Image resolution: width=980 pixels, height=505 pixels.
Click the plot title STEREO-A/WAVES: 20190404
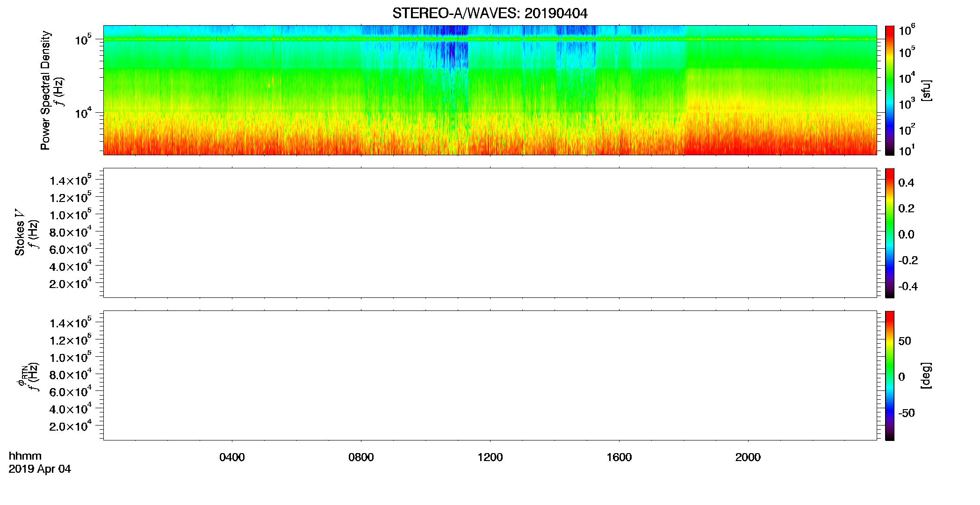point(490,14)
